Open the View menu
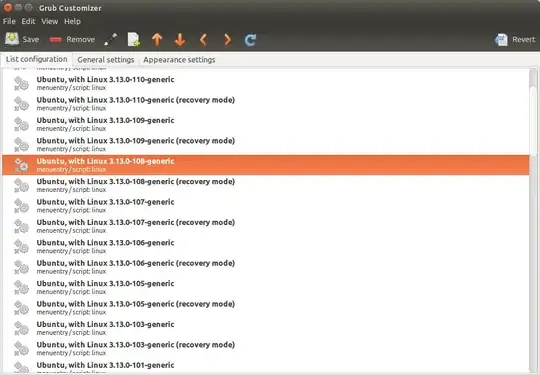This screenshot has width=540, height=375. tap(50, 21)
